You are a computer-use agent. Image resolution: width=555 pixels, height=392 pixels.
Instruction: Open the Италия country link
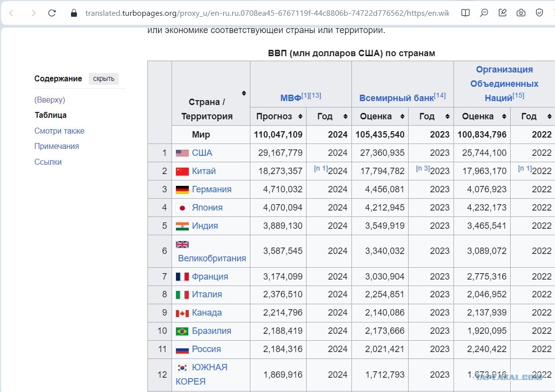207,295
